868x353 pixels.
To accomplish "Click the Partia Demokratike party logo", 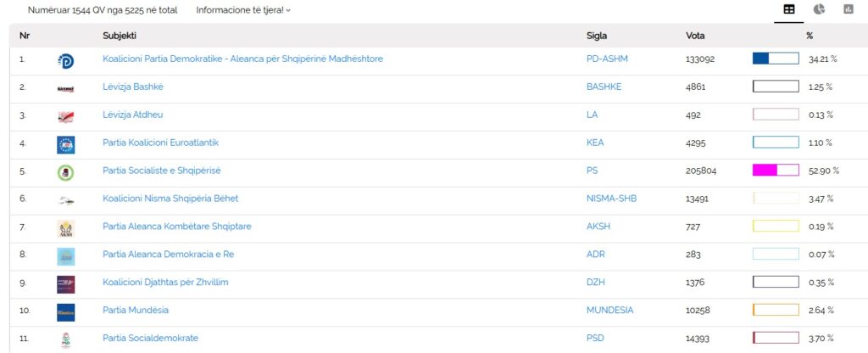I will pyautogui.click(x=65, y=60).
